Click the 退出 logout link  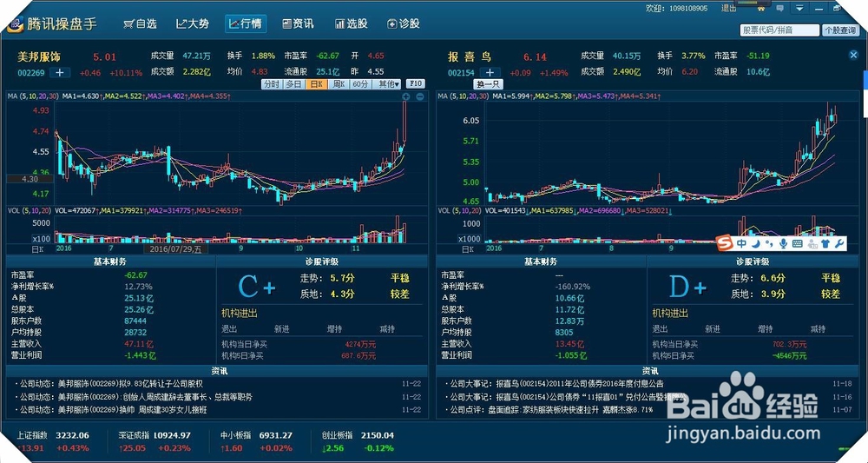(728, 9)
